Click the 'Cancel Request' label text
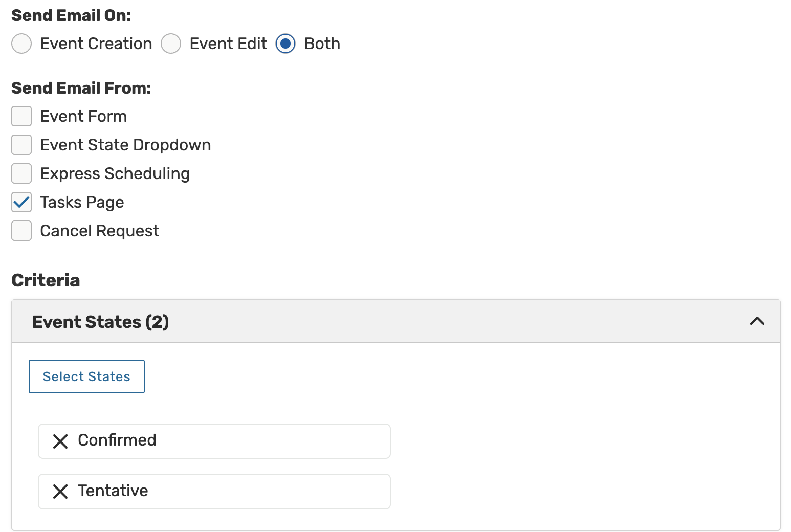The image size is (791, 532). coord(99,231)
